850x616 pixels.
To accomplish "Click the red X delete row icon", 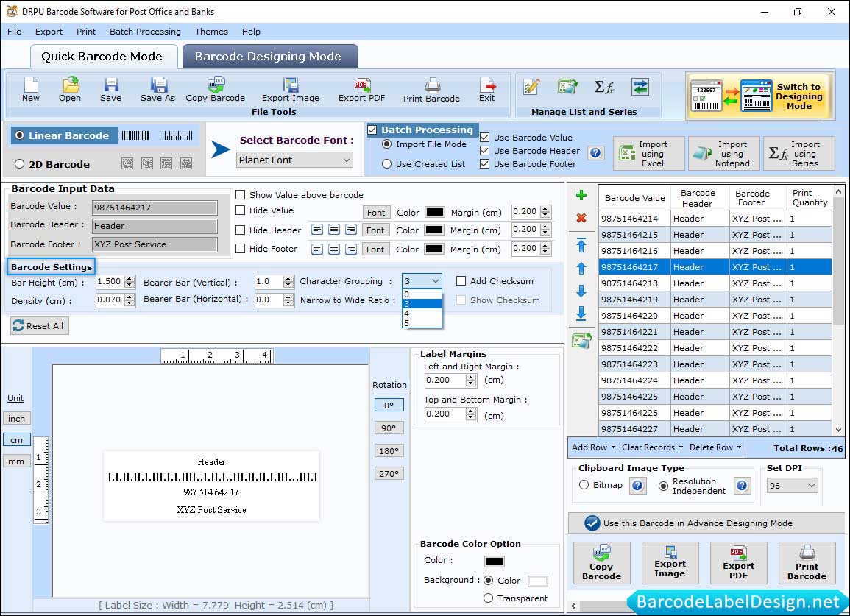I will (x=581, y=218).
